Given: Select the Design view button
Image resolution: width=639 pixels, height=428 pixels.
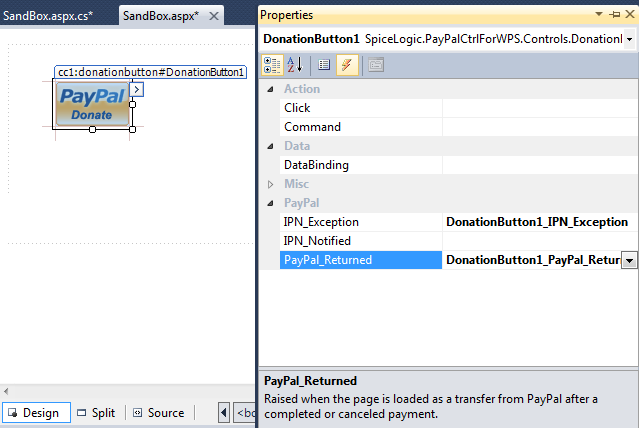Looking at the screenshot, I should pos(34,413).
